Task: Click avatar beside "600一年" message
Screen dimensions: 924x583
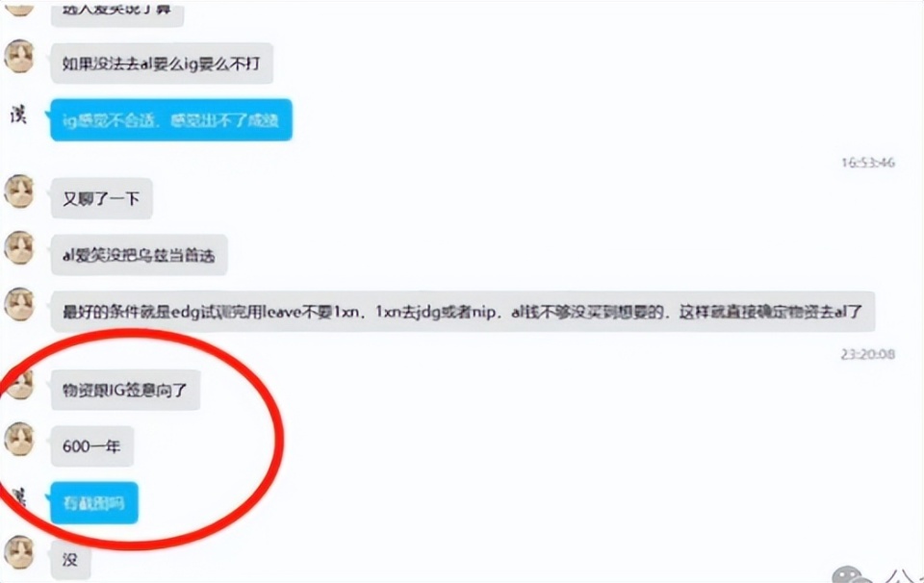Action: click(19, 440)
